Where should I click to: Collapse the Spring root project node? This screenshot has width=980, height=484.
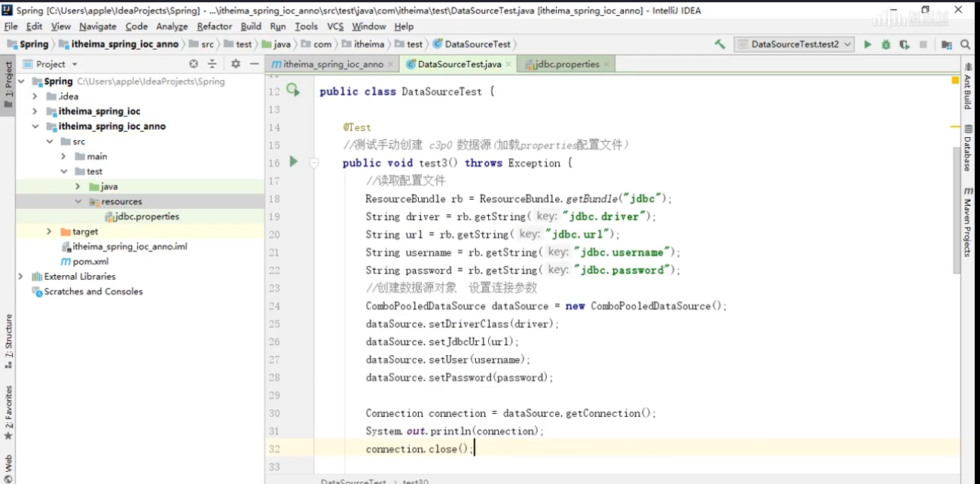[21, 81]
